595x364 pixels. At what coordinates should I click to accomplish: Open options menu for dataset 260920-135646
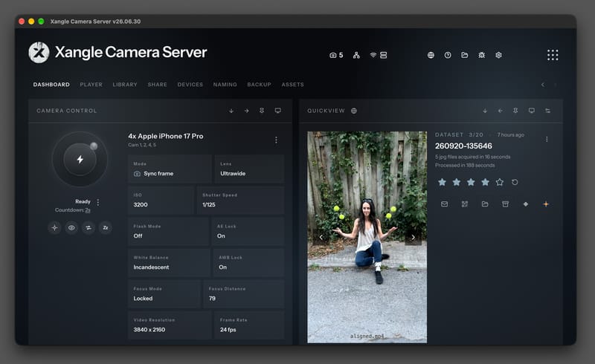(547, 139)
